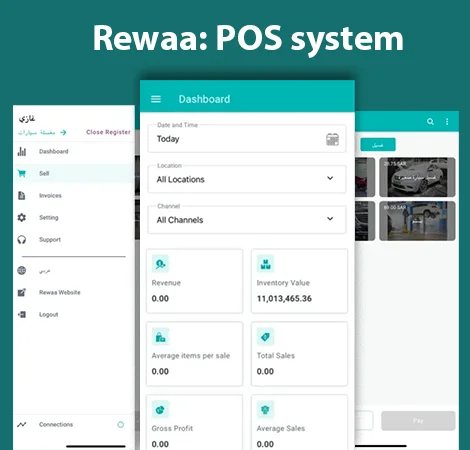This screenshot has height=450, width=470.
Task: Expand the All Locations dropdown
Action: tap(247, 179)
